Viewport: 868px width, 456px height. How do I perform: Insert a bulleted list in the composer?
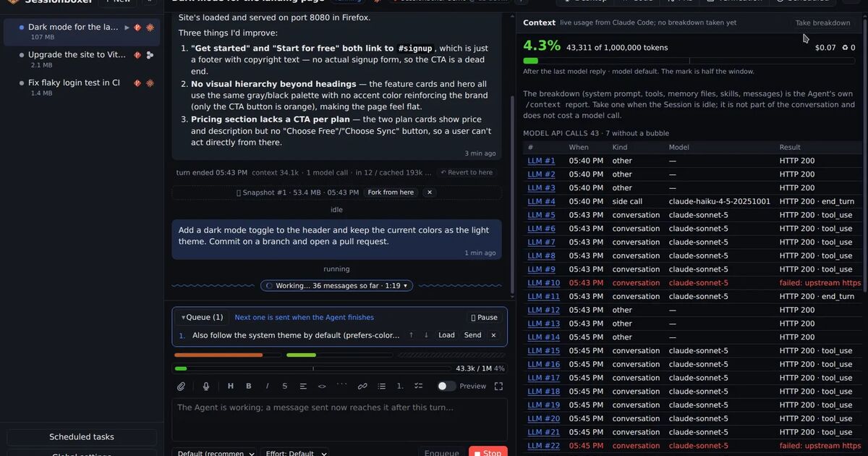click(382, 387)
